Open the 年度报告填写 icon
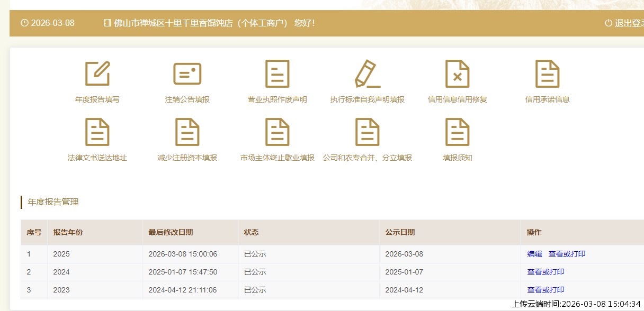The image size is (644, 311). click(97, 74)
